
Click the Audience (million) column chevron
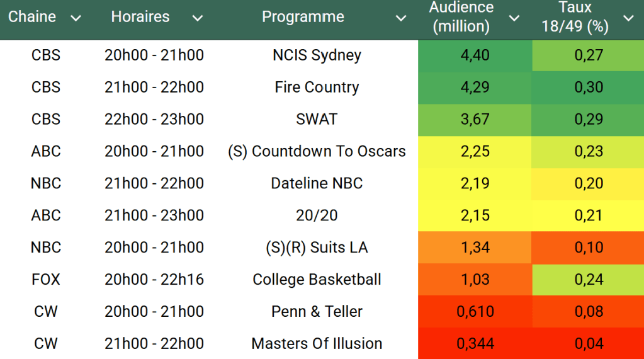pos(514,18)
